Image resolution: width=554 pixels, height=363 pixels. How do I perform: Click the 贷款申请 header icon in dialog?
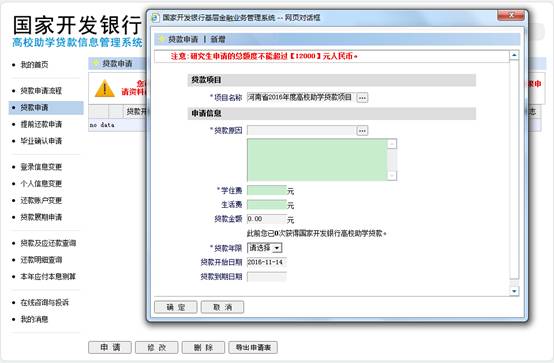(x=162, y=39)
